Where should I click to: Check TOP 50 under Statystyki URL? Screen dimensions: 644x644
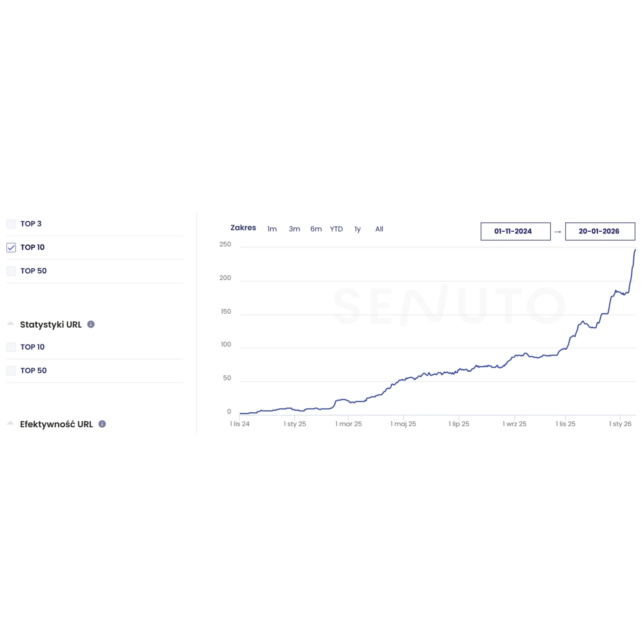tap(11, 371)
